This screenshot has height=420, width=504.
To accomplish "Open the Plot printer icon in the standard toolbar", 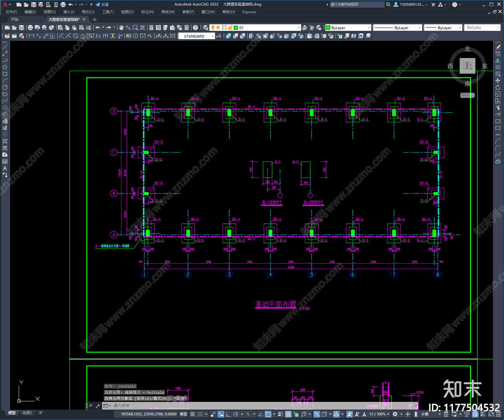I will tap(31, 28).
